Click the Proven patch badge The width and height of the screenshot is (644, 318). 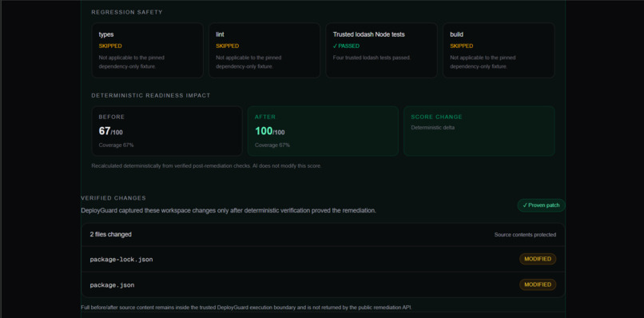pyautogui.click(x=541, y=205)
